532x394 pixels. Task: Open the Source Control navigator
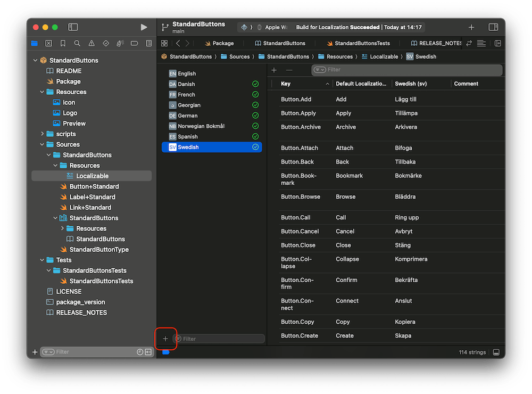[49, 43]
